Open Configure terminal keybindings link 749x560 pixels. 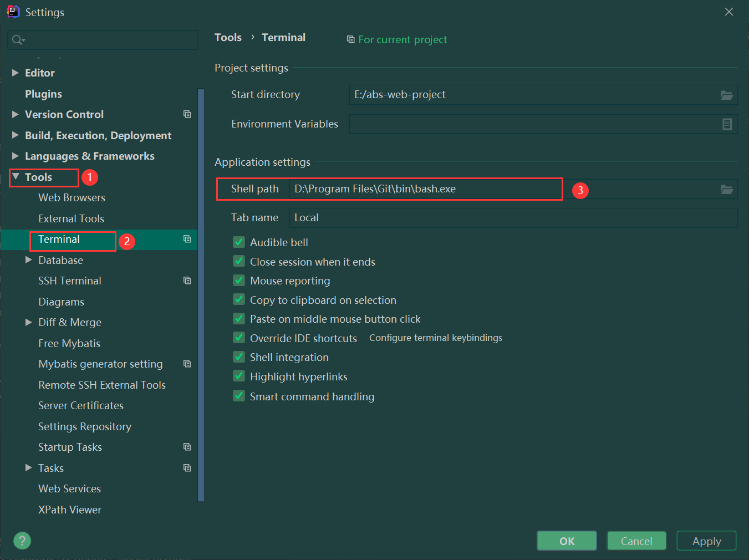[436, 338]
